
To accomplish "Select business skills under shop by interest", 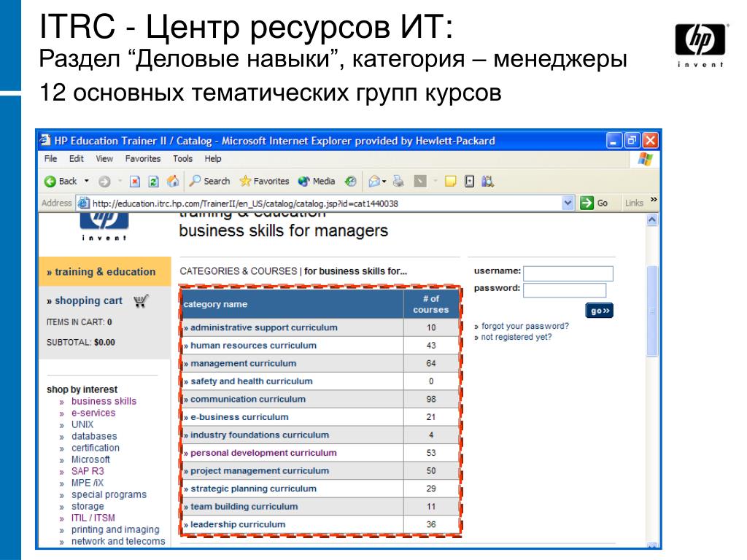I will [x=104, y=402].
